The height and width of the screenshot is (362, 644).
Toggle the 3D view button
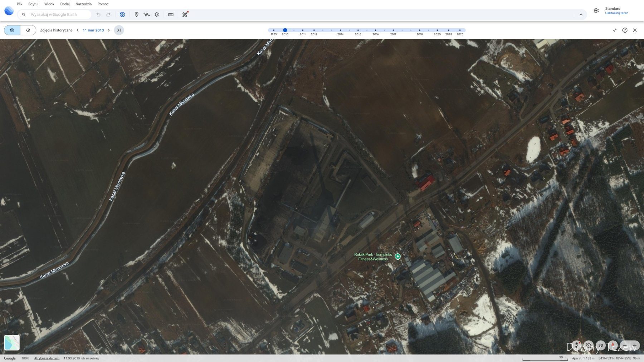click(601, 345)
